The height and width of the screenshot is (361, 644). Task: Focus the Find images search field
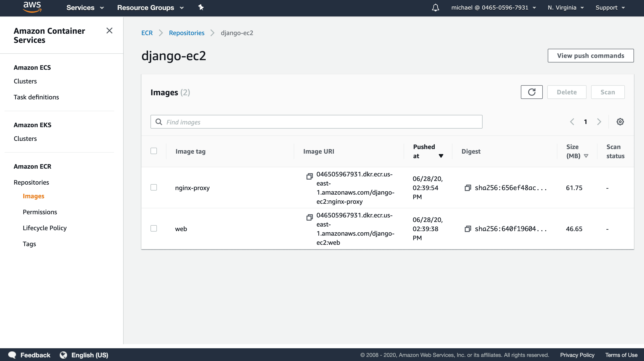[x=316, y=122]
